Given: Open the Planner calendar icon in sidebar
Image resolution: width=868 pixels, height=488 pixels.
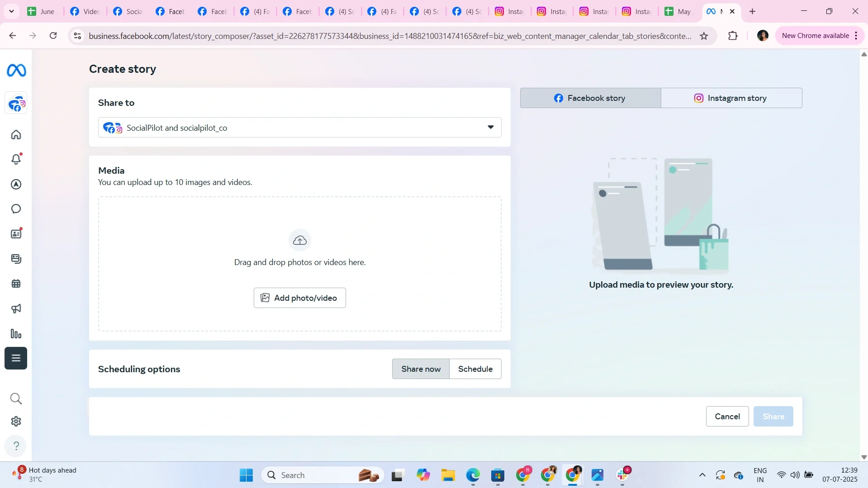Looking at the screenshot, I should (x=16, y=283).
